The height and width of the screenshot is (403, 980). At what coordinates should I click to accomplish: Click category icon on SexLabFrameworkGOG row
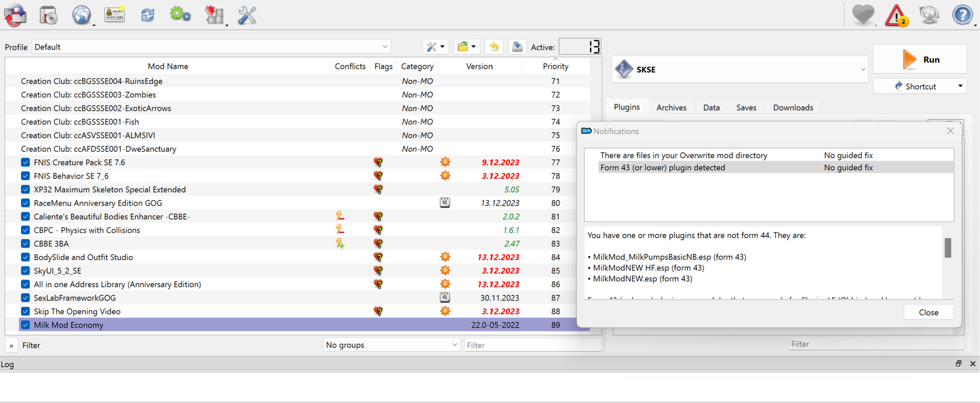(445, 297)
